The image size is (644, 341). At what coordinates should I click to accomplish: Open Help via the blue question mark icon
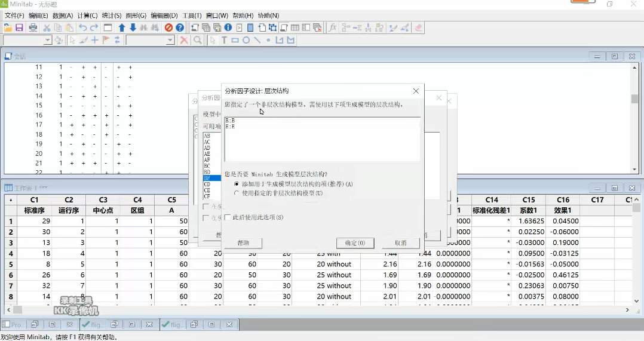(180, 27)
